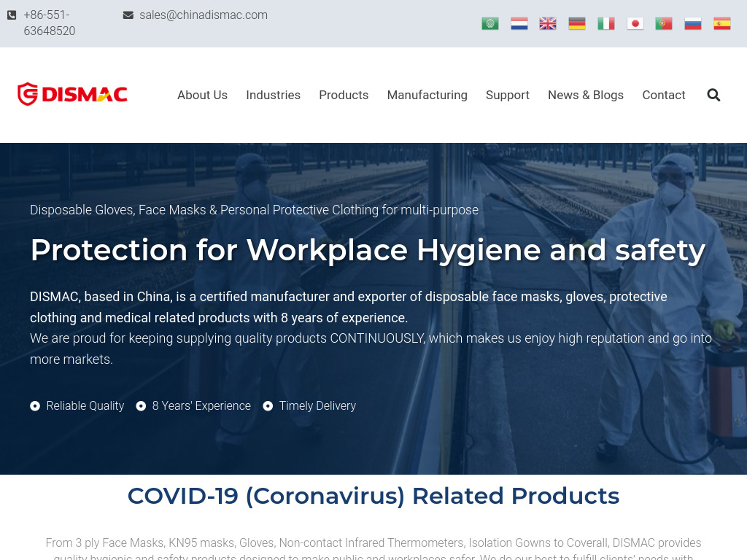The width and height of the screenshot is (747, 560).
Task: Choose the UK English flag
Action: pos(548,23)
